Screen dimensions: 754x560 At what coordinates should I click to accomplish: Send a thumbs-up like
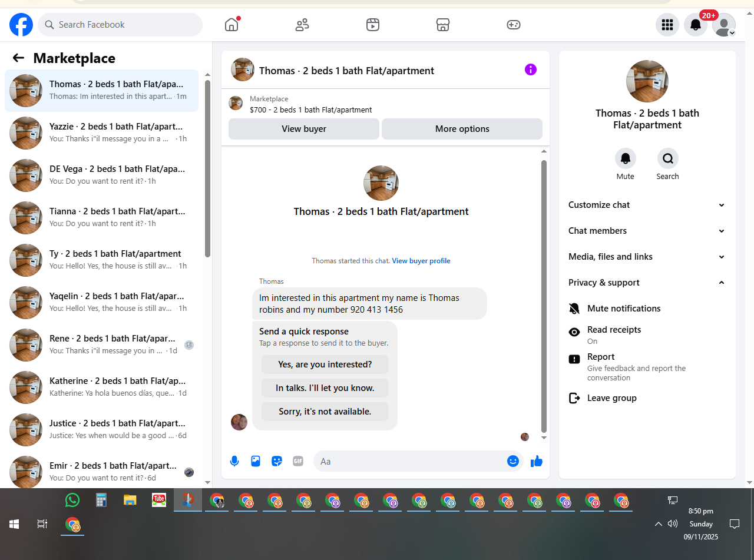tap(537, 461)
